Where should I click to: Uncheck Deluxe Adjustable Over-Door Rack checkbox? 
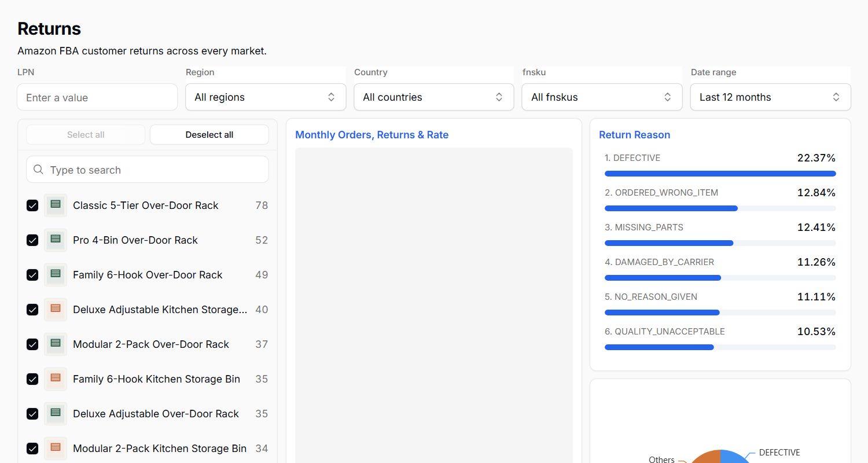pyautogui.click(x=32, y=414)
